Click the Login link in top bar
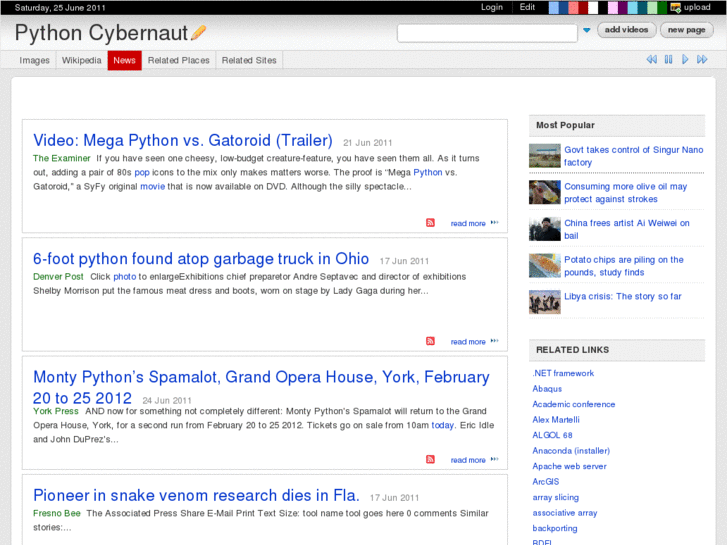This screenshot has width=727, height=545. pos(491,7)
